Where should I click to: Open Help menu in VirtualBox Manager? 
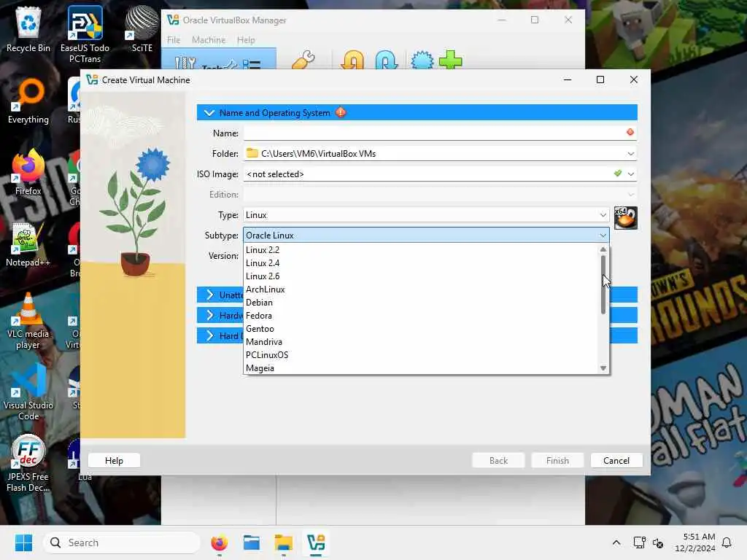click(246, 40)
